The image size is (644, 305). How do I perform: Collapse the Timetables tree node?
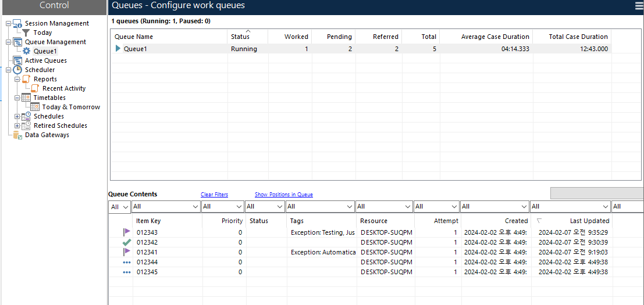coord(17,98)
